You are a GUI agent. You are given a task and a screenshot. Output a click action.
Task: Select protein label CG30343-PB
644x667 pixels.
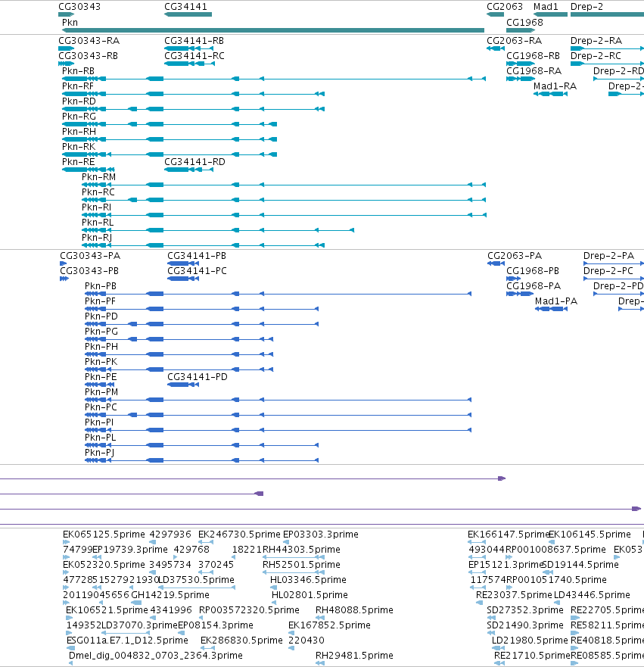click(89, 271)
